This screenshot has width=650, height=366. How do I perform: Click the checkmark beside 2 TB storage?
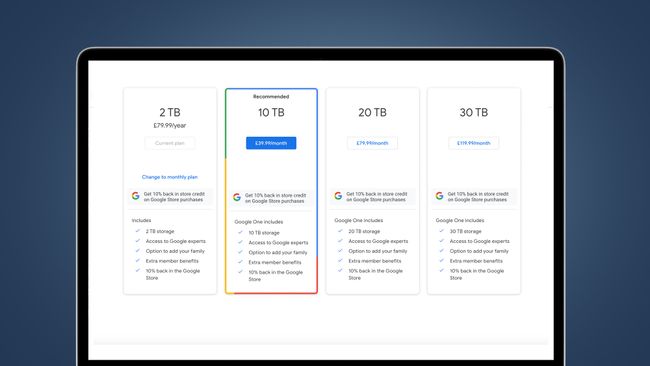click(x=138, y=231)
